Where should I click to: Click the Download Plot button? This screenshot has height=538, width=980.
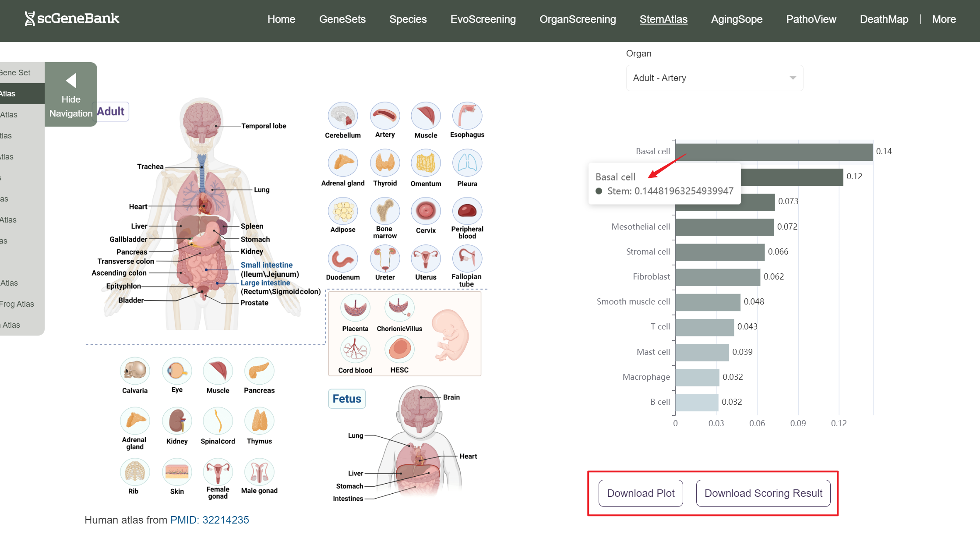[x=641, y=493]
